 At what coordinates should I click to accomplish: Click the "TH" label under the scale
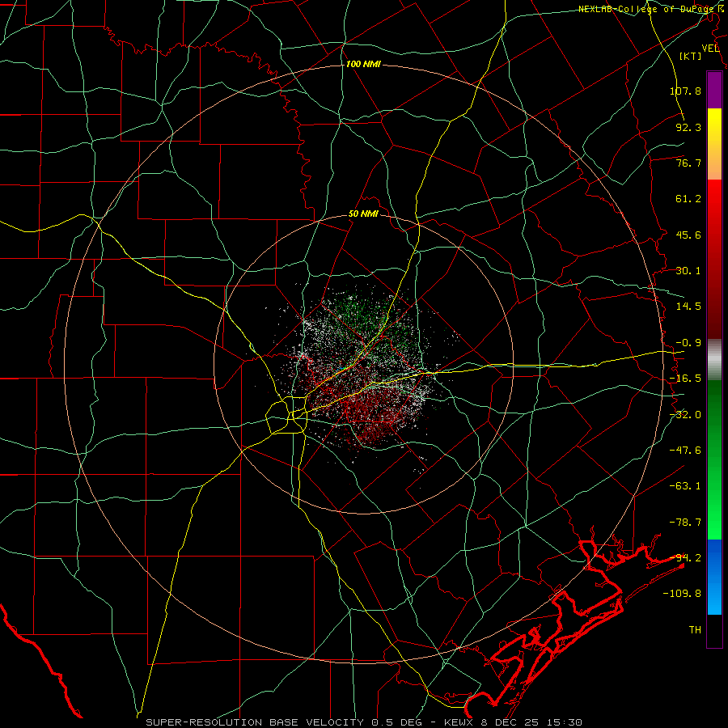coord(695,630)
